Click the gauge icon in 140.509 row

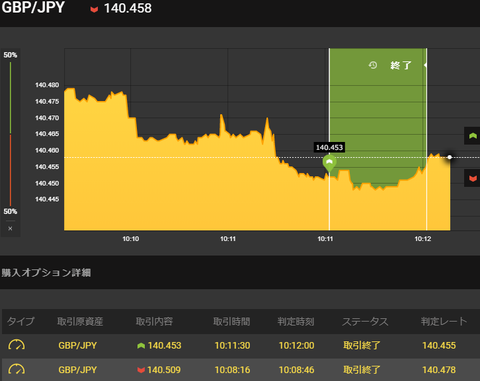16,369
